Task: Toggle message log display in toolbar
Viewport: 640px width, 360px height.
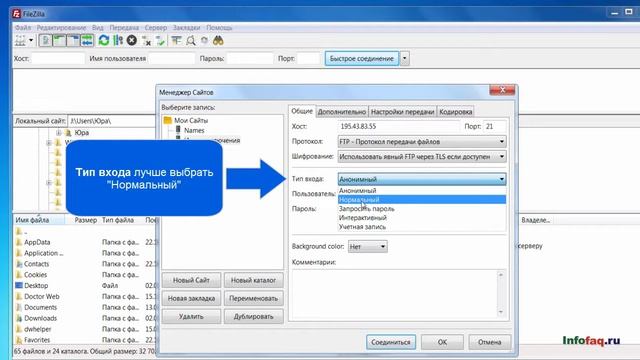Action: (46, 40)
